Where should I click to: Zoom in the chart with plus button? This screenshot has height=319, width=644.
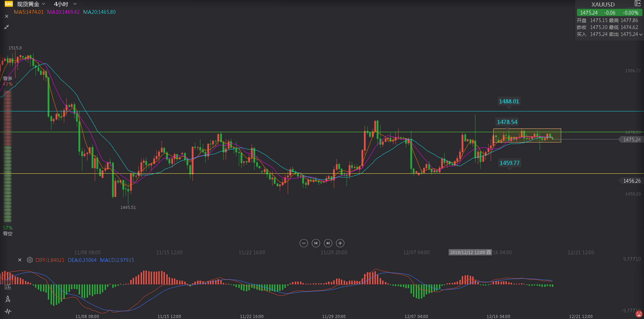(340, 243)
